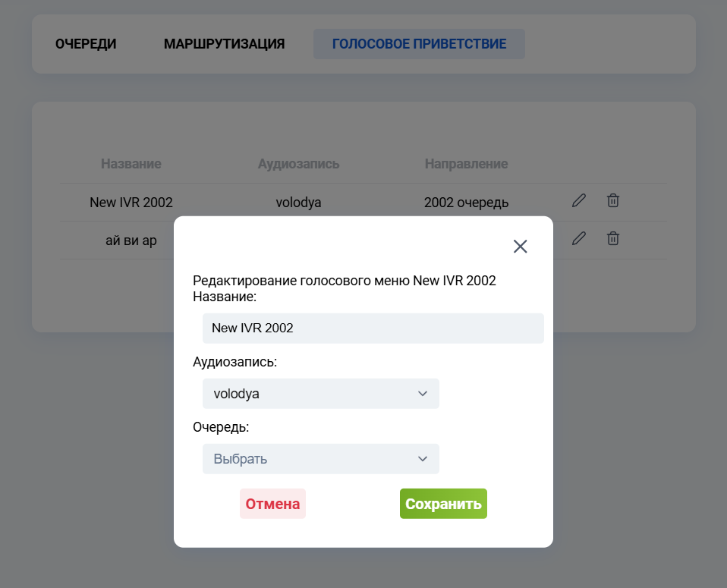Close the edit dialog with the X icon

520,246
